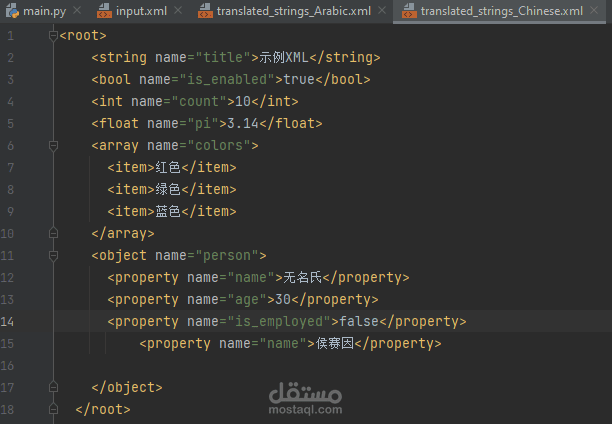The width and height of the screenshot is (612, 424).
Task: Click the item 红色 line
Action: [172, 167]
